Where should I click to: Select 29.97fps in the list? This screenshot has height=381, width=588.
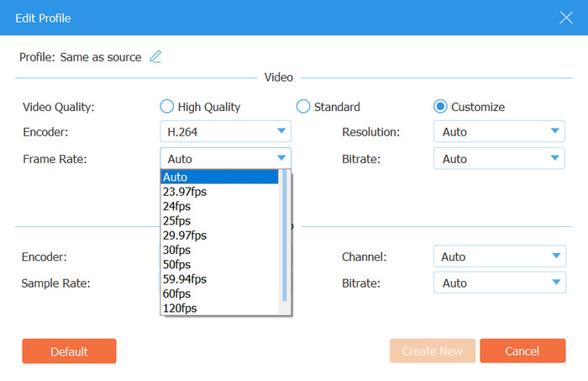click(x=220, y=235)
